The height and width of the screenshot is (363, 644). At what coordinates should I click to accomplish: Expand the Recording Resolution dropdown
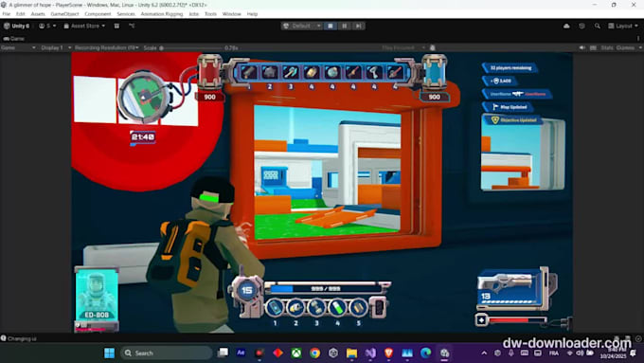click(x=107, y=47)
